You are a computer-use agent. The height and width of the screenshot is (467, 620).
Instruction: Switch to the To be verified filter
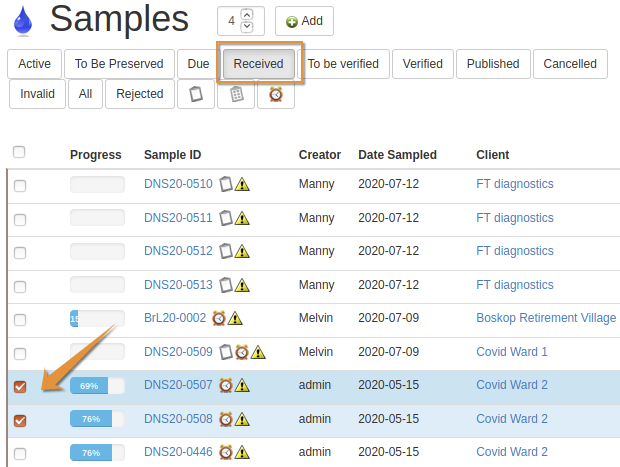(x=343, y=64)
